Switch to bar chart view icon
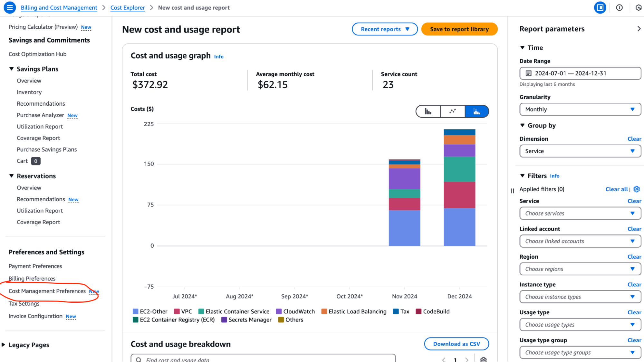The width and height of the screenshot is (644, 362). [x=428, y=111]
